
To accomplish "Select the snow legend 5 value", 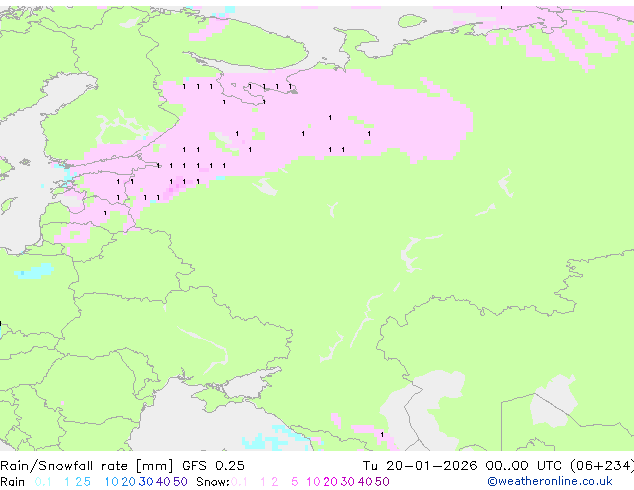I will (x=295, y=482).
